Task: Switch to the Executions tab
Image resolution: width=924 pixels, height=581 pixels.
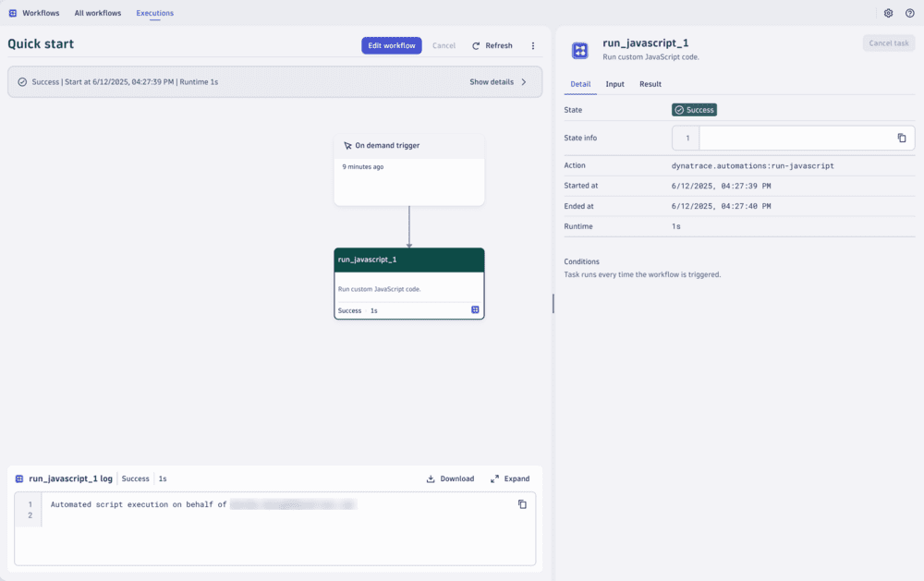Action: (x=154, y=13)
